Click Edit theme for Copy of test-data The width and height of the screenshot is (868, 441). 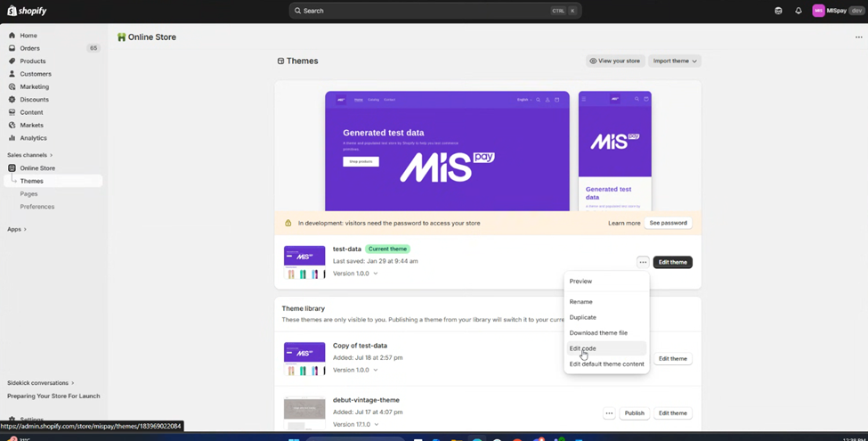[x=673, y=358]
